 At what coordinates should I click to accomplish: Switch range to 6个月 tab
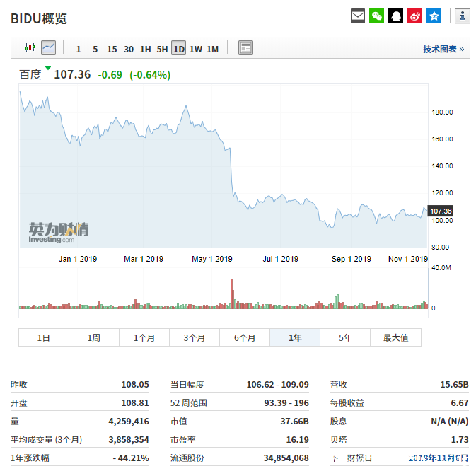[245, 337]
